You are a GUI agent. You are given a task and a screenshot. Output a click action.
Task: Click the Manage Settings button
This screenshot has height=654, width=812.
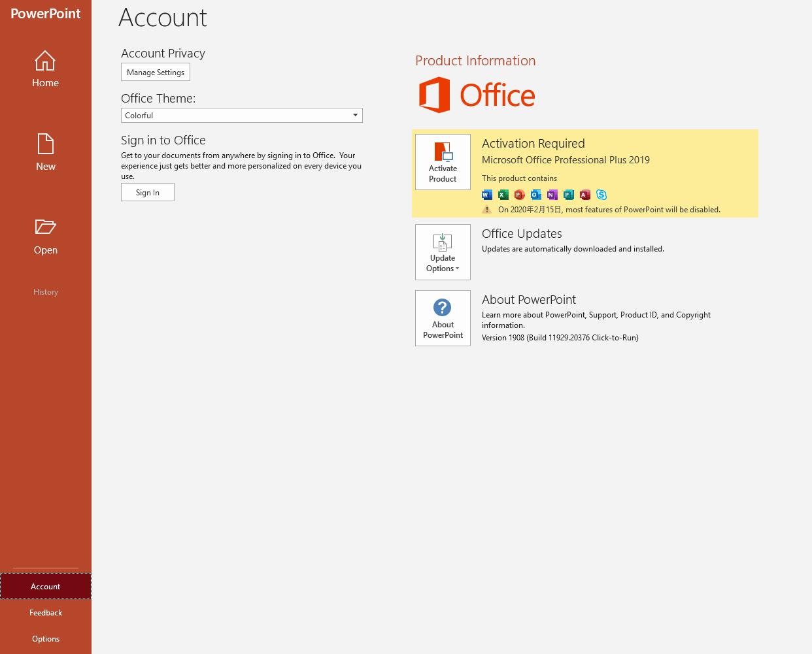[x=156, y=73]
